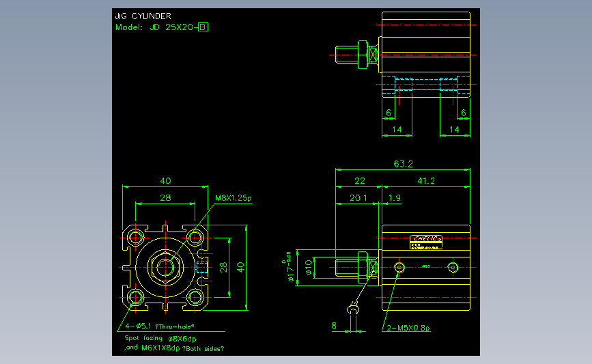
Task: Select the "Model: JD 25X20-" label
Action: [156, 27]
